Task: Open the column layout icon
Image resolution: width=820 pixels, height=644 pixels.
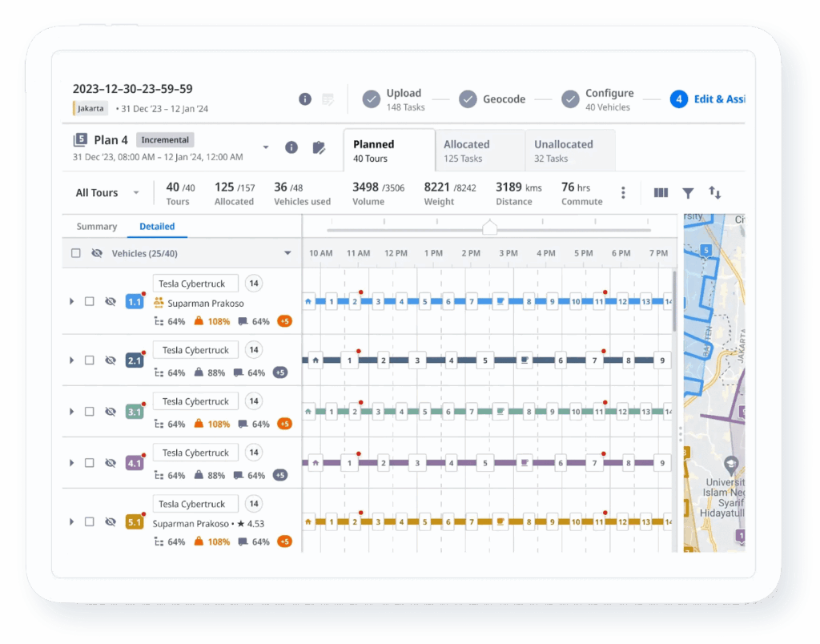Action: [x=660, y=192]
